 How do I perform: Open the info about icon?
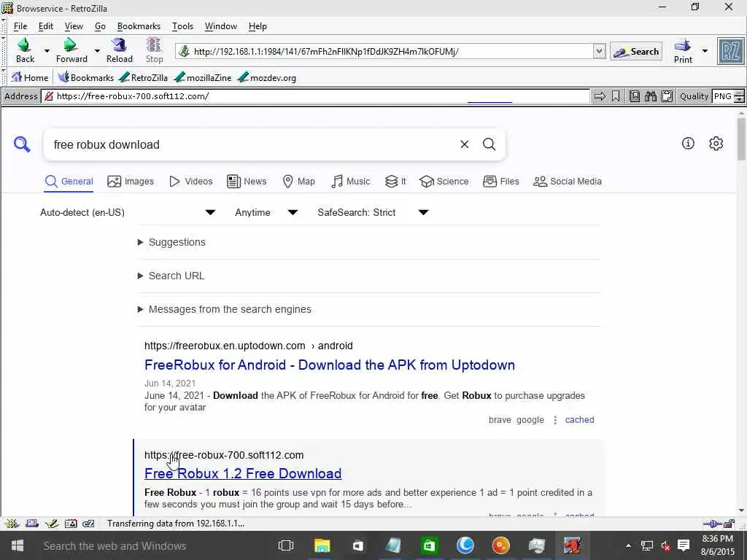coord(688,144)
